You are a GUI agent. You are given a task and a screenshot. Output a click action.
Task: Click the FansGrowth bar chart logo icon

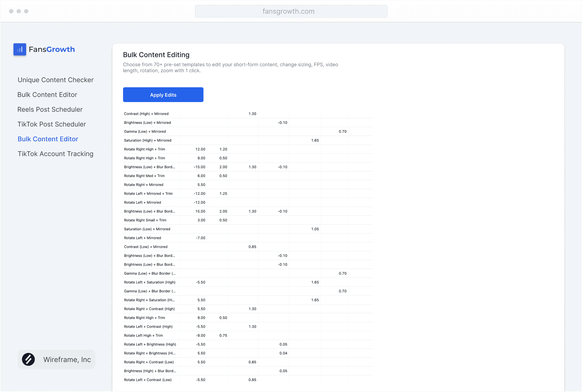(20, 49)
